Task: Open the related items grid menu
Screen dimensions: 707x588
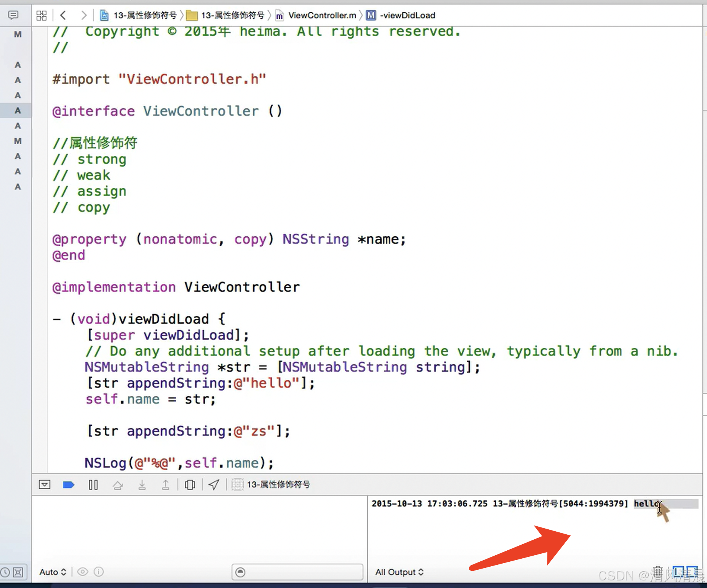Action: point(41,16)
